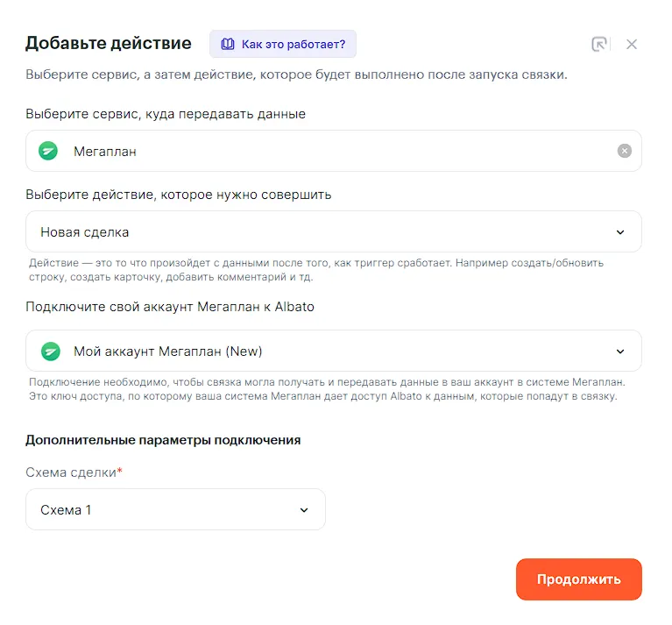Expand the "Новая сделка" action chevron

coord(620,232)
